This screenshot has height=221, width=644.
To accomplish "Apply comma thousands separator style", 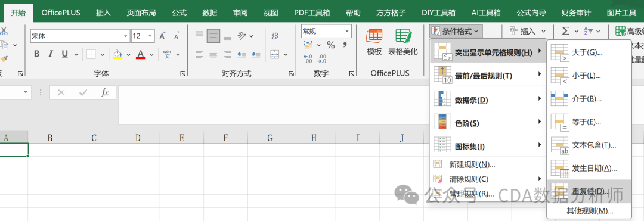I will (x=345, y=45).
